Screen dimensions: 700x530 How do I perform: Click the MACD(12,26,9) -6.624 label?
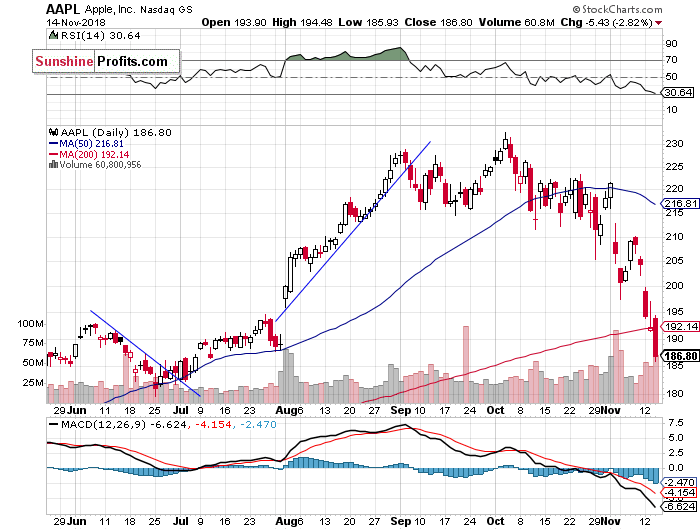pyautogui.click(x=123, y=424)
